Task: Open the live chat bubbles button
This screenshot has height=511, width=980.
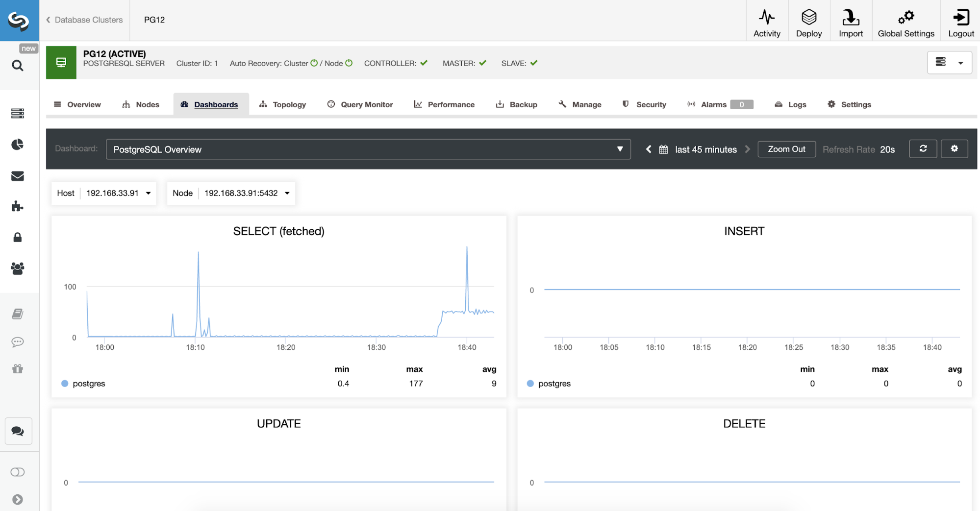Action: click(x=18, y=431)
